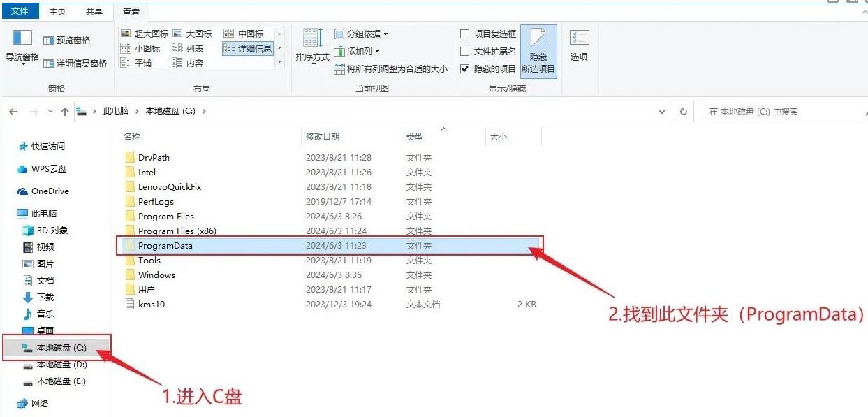Select OneDrive in the navigation pane

tap(43, 191)
